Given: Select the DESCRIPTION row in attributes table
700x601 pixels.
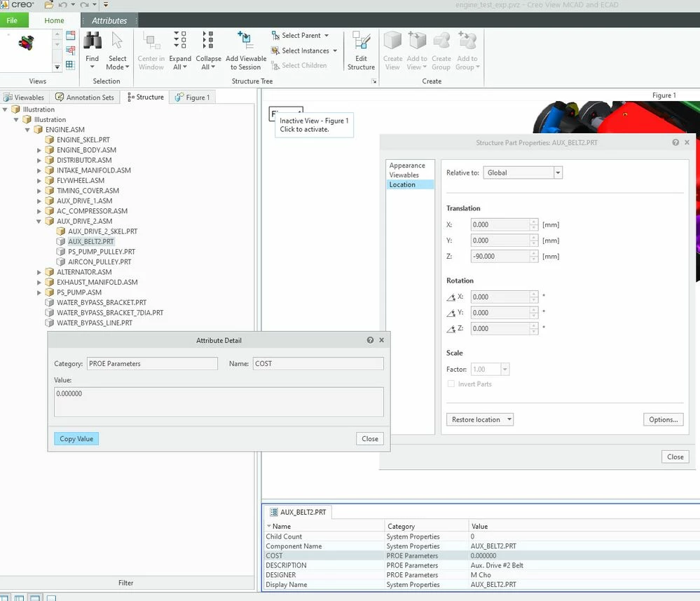Looking at the screenshot, I should click(x=481, y=565).
